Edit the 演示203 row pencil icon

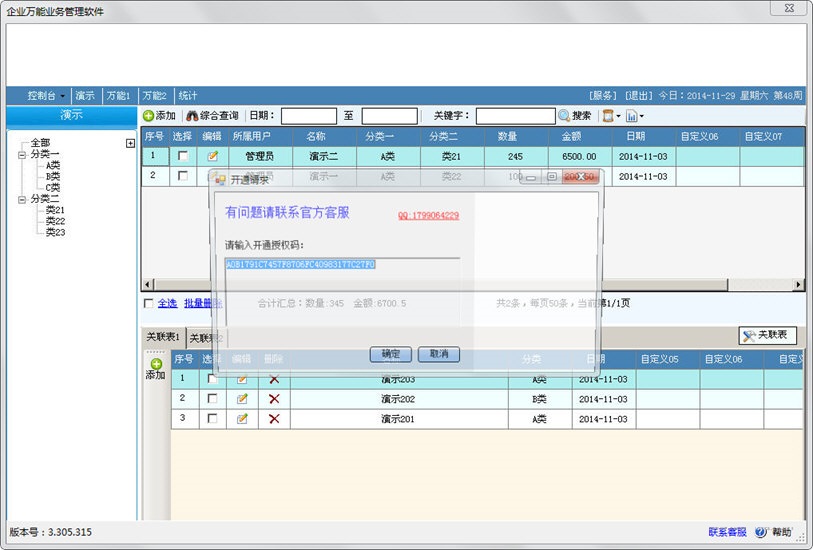[242, 379]
